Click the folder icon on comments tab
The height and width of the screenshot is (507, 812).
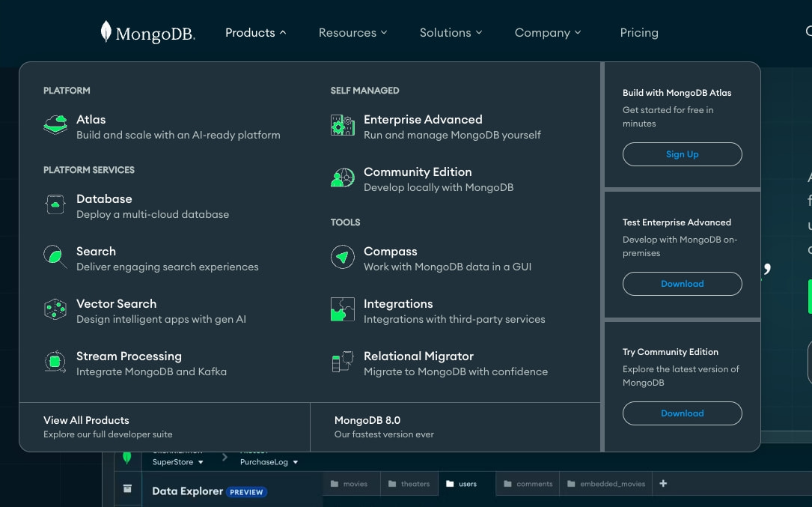point(507,484)
